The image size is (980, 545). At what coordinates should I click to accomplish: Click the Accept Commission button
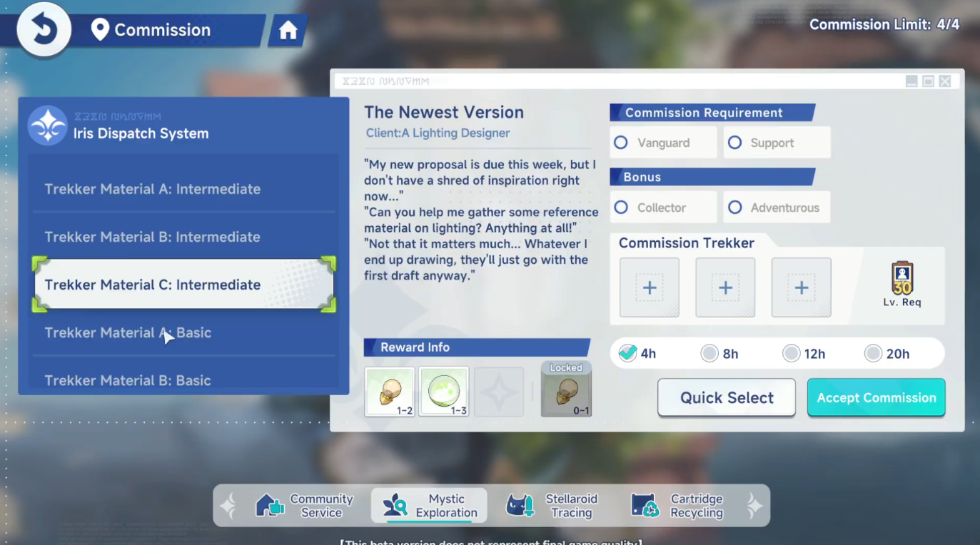tap(877, 397)
